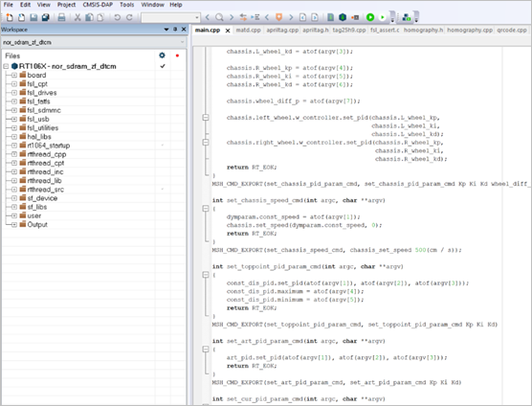
Task: Open Find with the magnifier icon
Action: pos(219,17)
